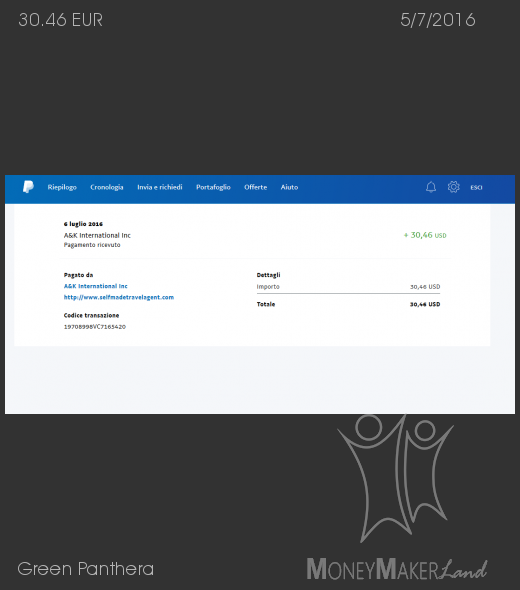This screenshot has width=520, height=590.
Task: Click the Totale row label
Action: coord(266,304)
